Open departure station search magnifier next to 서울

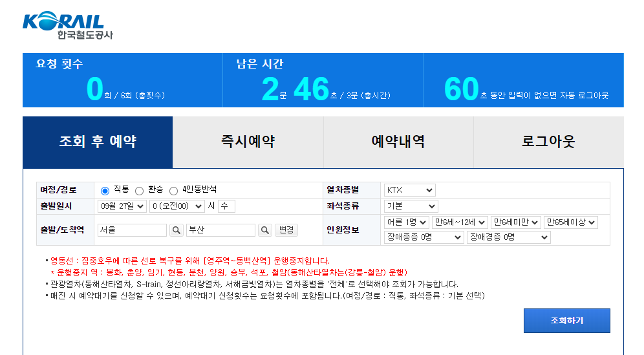tap(177, 230)
